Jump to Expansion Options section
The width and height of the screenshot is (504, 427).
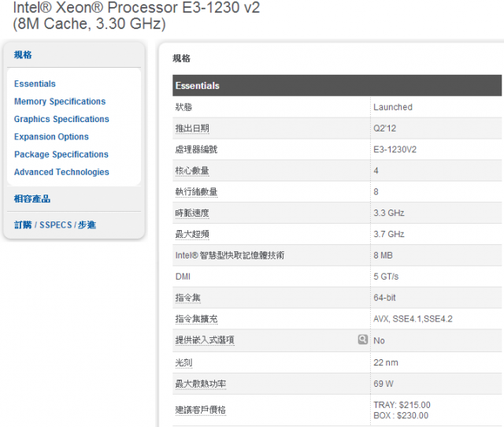click(x=51, y=137)
